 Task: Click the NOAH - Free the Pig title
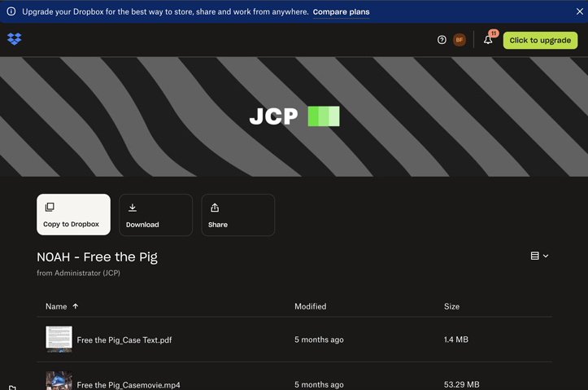[x=97, y=257]
